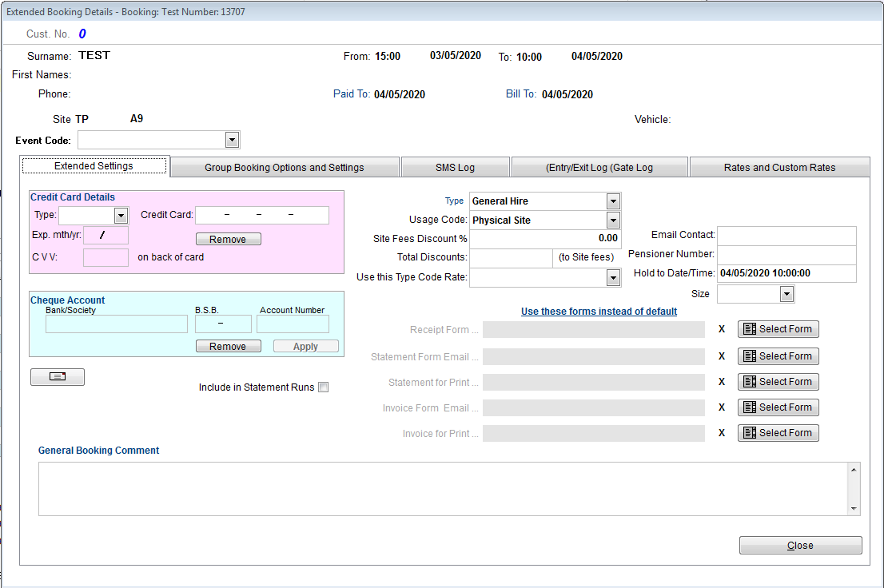Click the Account Number field
This screenshot has height=588, width=884.
[x=293, y=324]
